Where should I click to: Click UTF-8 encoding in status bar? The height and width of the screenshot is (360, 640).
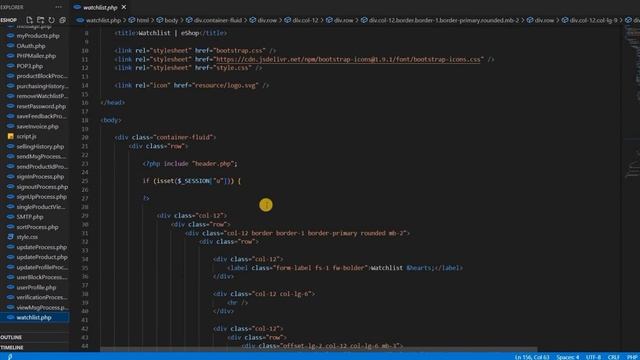pos(593,357)
